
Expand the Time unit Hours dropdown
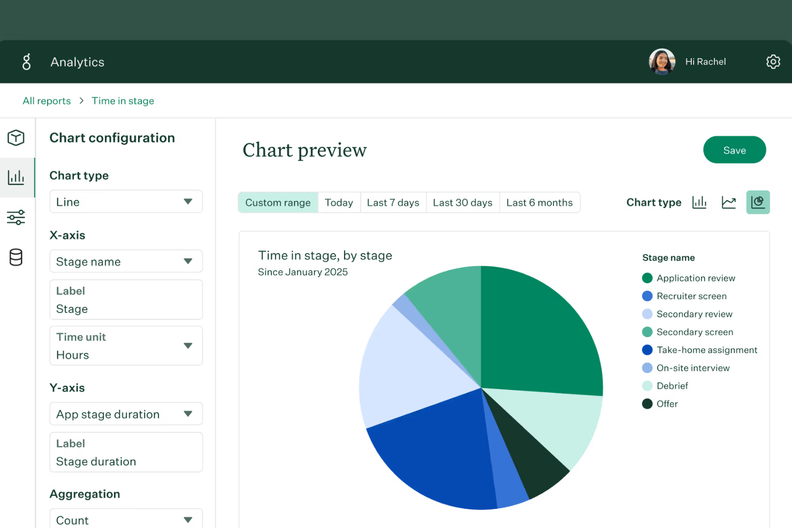(x=126, y=346)
